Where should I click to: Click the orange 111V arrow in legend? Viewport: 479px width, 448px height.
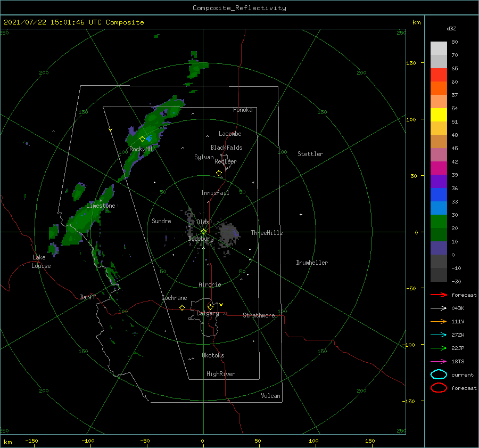tap(439, 321)
